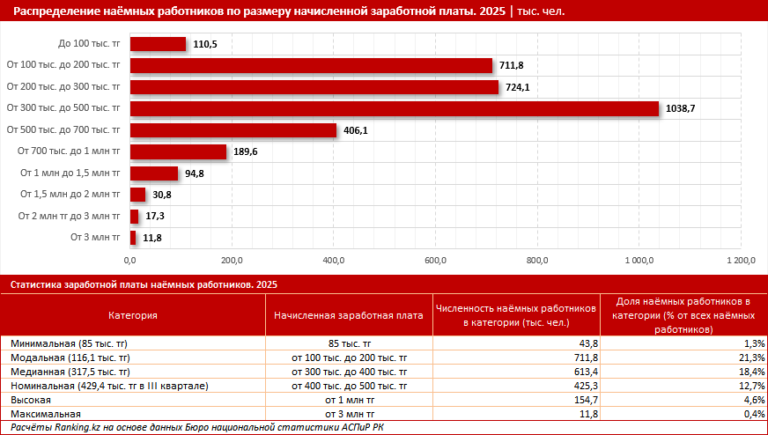This screenshot has width=768, height=435.
Task: Click the 406,1 bar for 500–700 тыс. тг
Action: [x=233, y=130]
